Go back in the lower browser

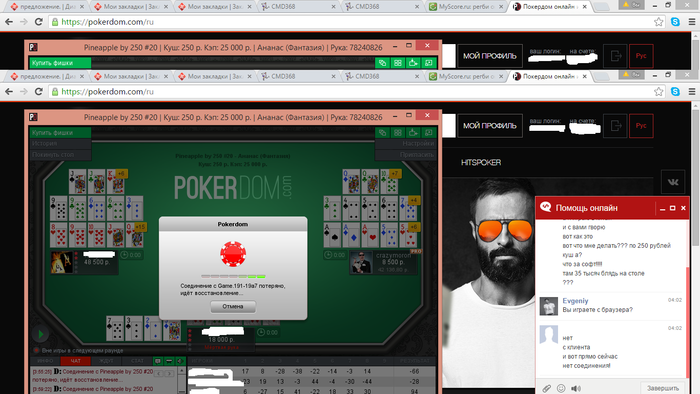pos(9,91)
